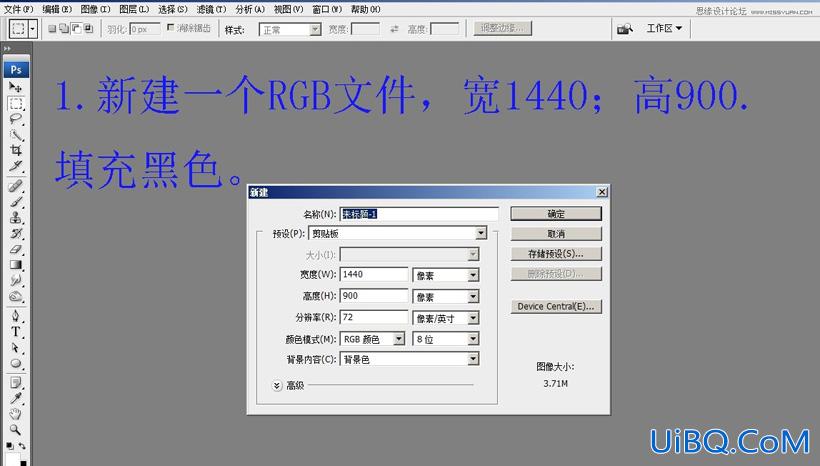Select the Notes tool
This screenshot has height=466, width=820.
coord(16,382)
